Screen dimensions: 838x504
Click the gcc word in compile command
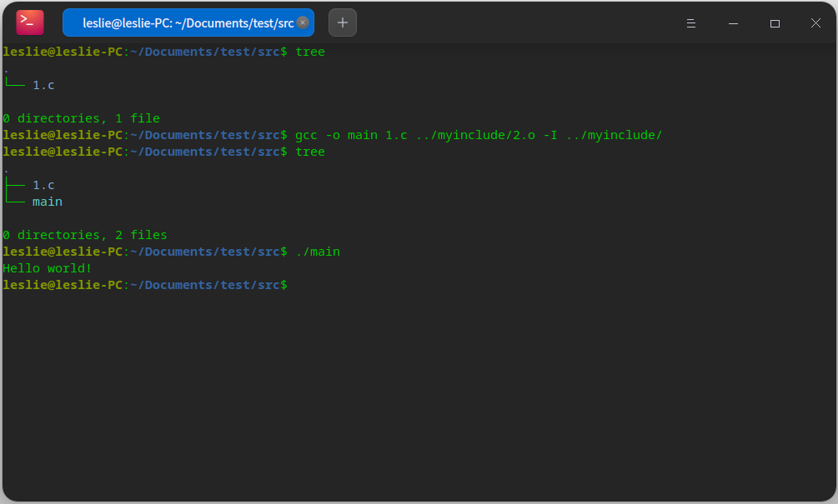tap(306, 135)
